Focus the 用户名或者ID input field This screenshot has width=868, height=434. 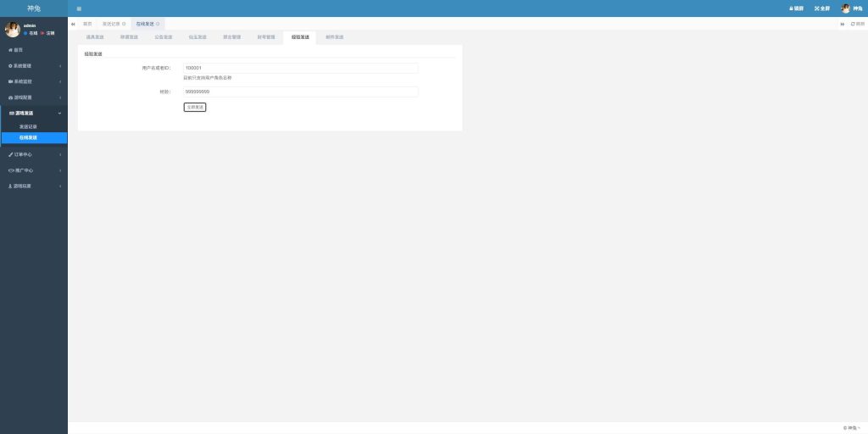pyautogui.click(x=300, y=68)
